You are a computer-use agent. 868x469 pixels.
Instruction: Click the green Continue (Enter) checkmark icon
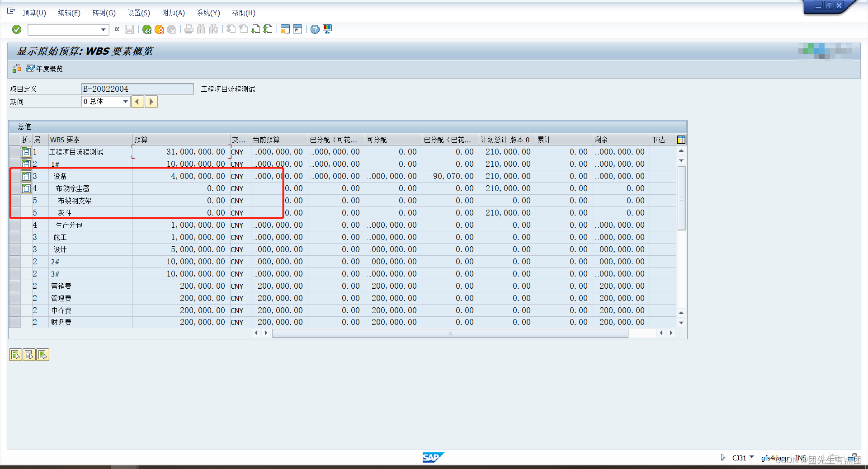16,29
